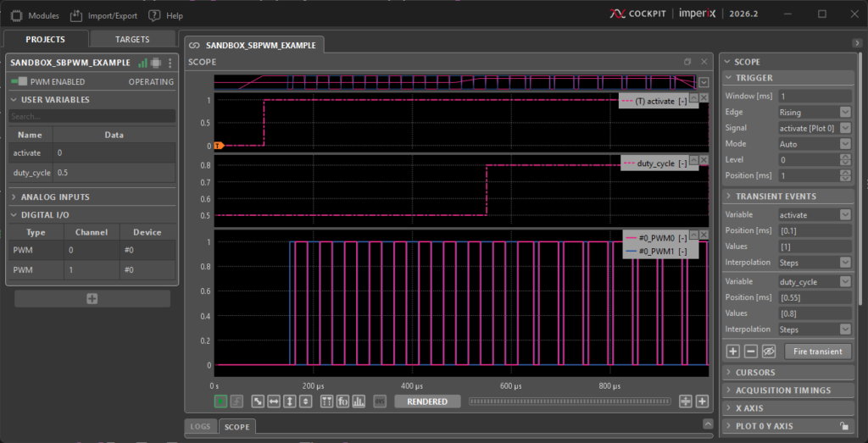
Task: Click the diagonal auto-scale icon in scope toolbar
Action: (258, 401)
